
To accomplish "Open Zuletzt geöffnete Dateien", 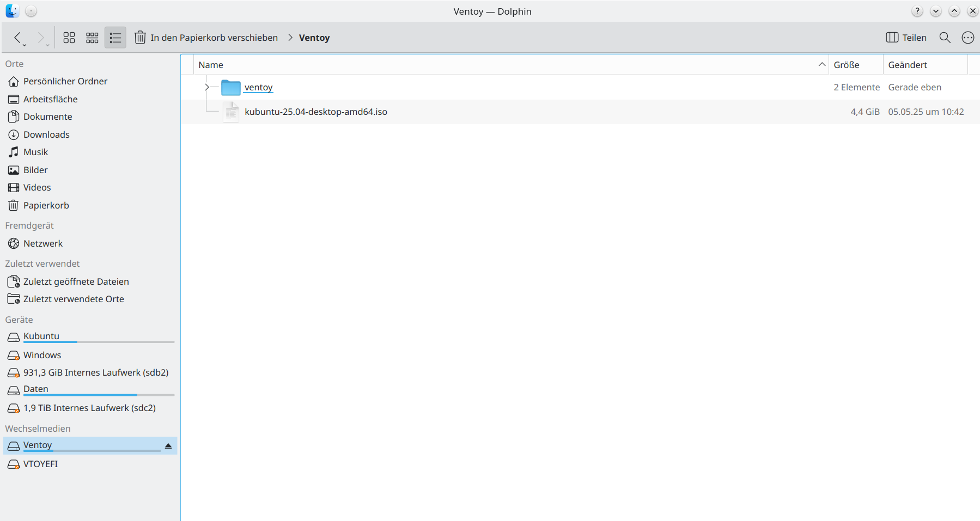I will pyautogui.click(x=90, y=281).
